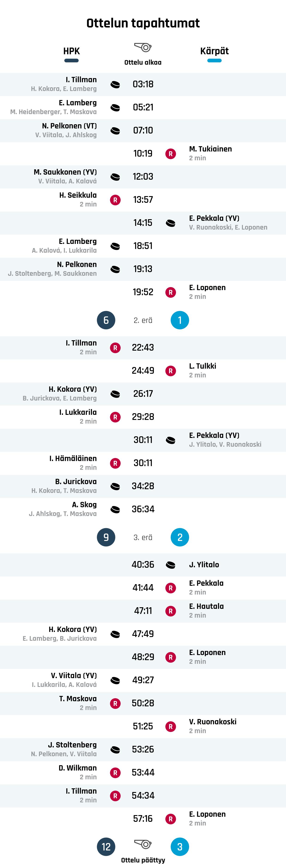Click the dark blue HPK score 6 circle
The height and width of the screenshot is (868, 286).
[106, 320]
